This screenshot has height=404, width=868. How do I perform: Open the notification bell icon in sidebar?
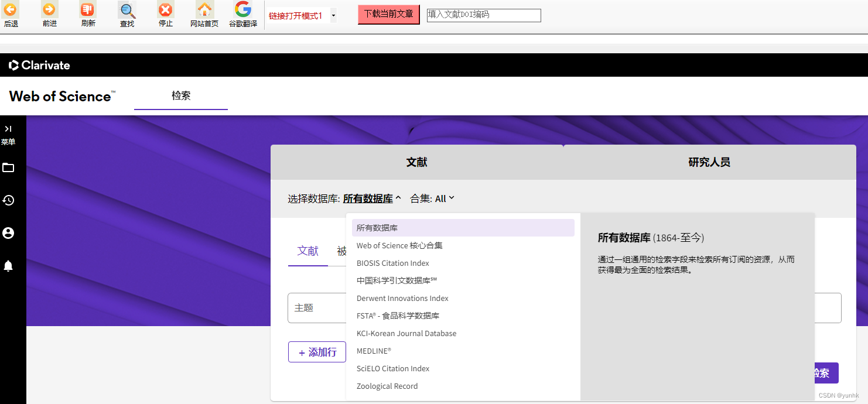point(8,266)
